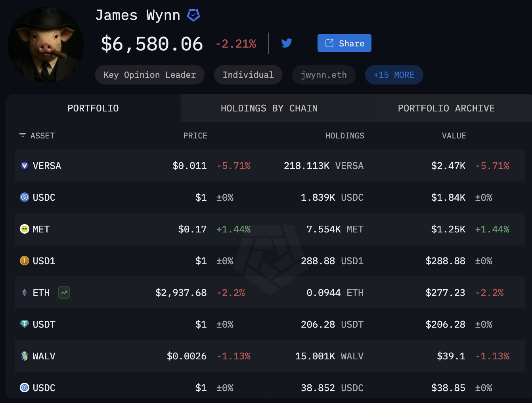Open the ASSET column filter
The width and height of the screenshot is (532, 403).
[22, 135]
